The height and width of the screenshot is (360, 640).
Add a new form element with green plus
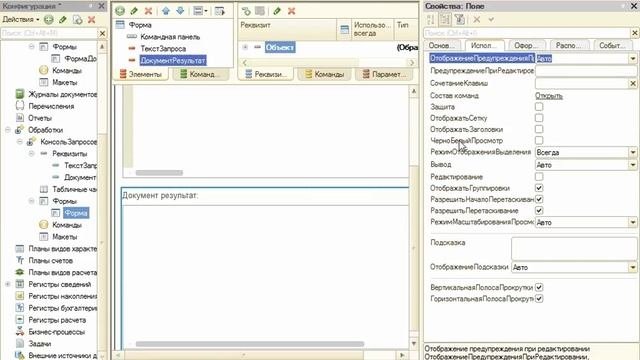pos(120,11)
